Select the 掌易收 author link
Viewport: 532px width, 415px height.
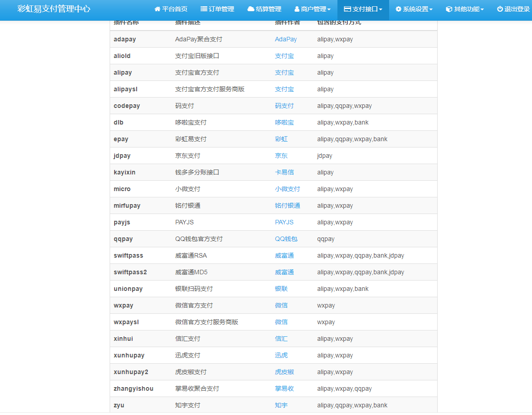pos(284,388)
